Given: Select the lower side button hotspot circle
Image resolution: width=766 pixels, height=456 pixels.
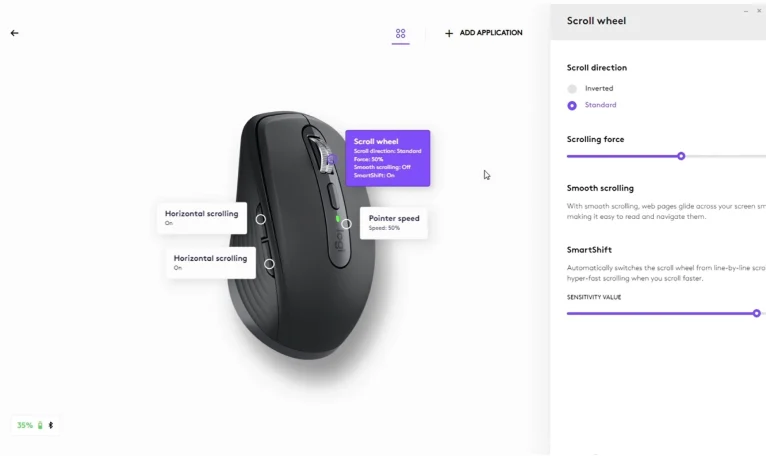Looking at the screenshot, I should click(269, 264).
